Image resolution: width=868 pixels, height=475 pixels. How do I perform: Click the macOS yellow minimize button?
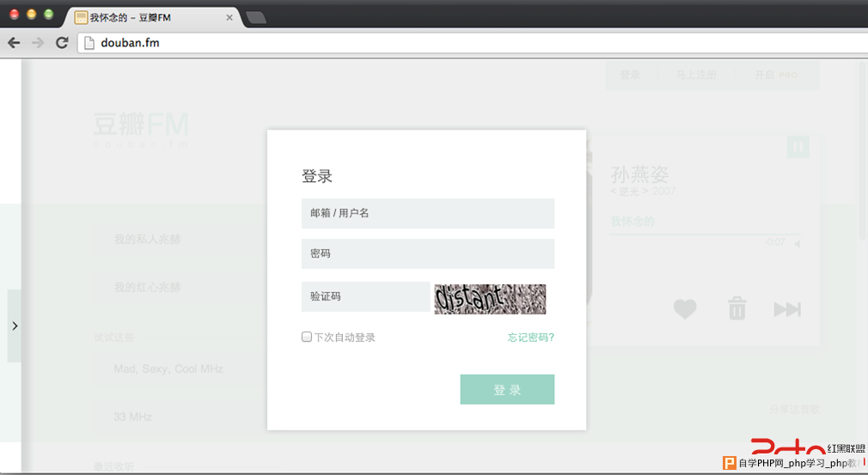[x=32, y=14]
